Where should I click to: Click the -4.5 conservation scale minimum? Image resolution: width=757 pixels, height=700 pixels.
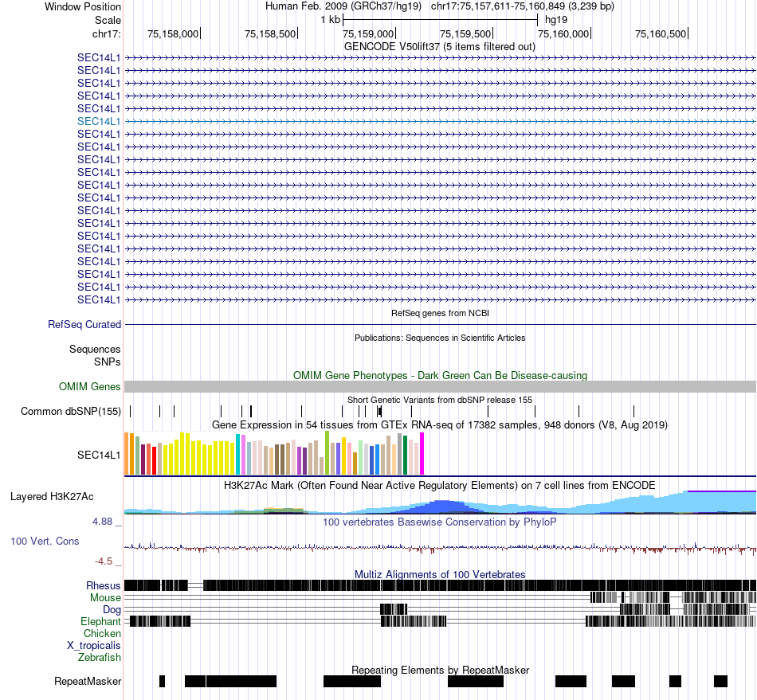coord(104,561)
